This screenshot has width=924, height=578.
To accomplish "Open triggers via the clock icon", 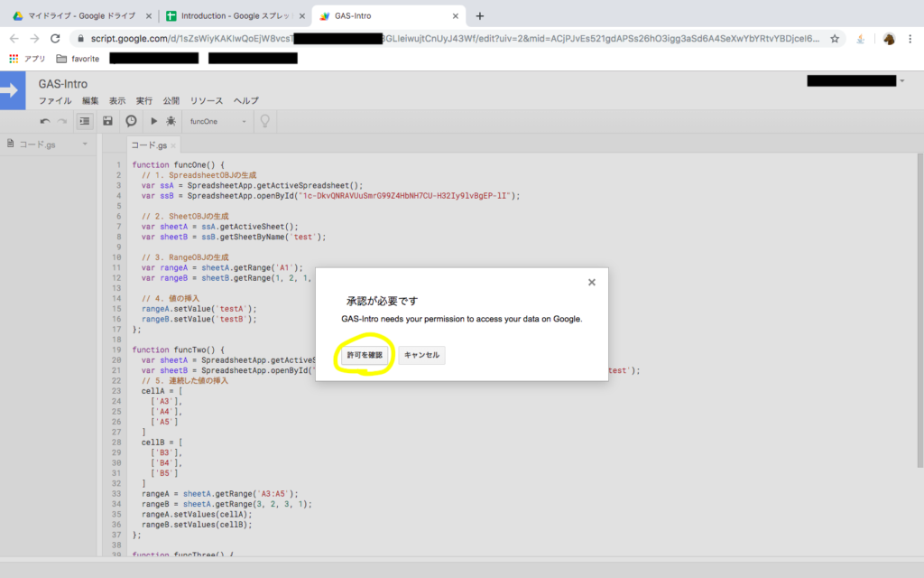I will (131, 121).
